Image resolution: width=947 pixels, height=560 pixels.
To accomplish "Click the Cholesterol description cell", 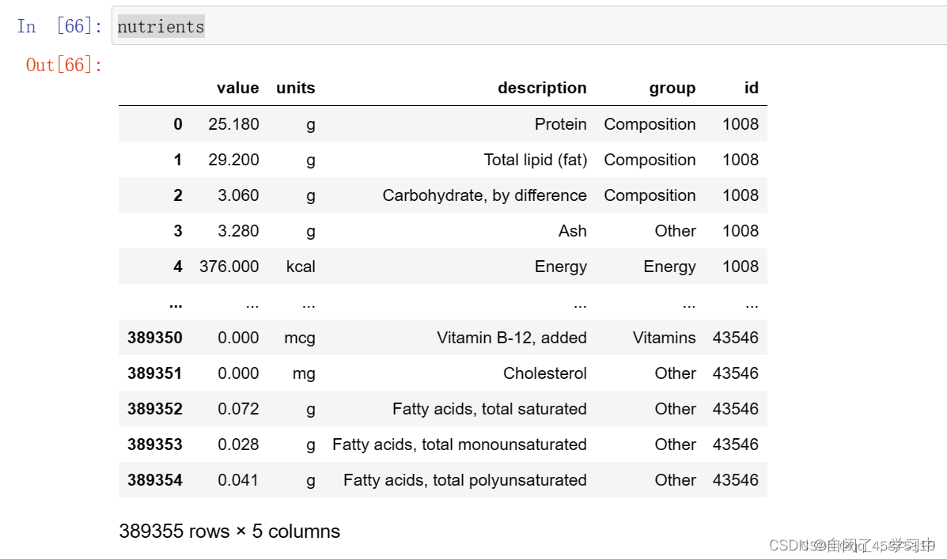I will [x=544, y=373].
